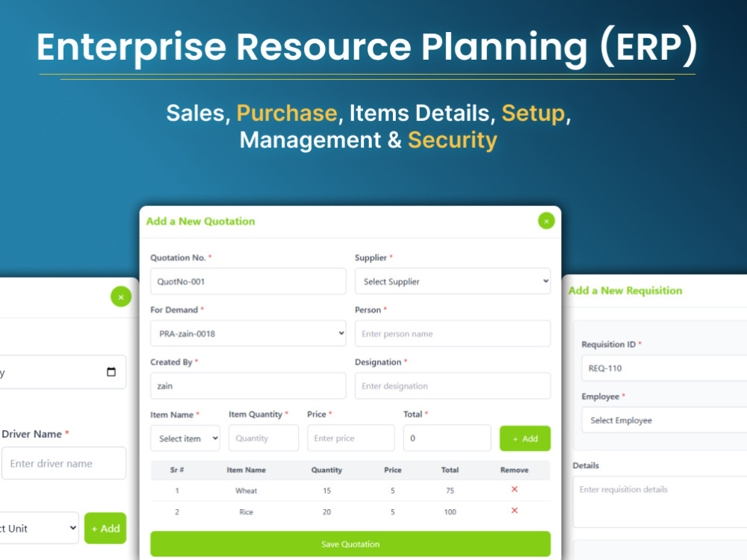Open the Select Employee dropdown in Requisition panel
This screenshot has height=560, width=747.
click(664, 420)
